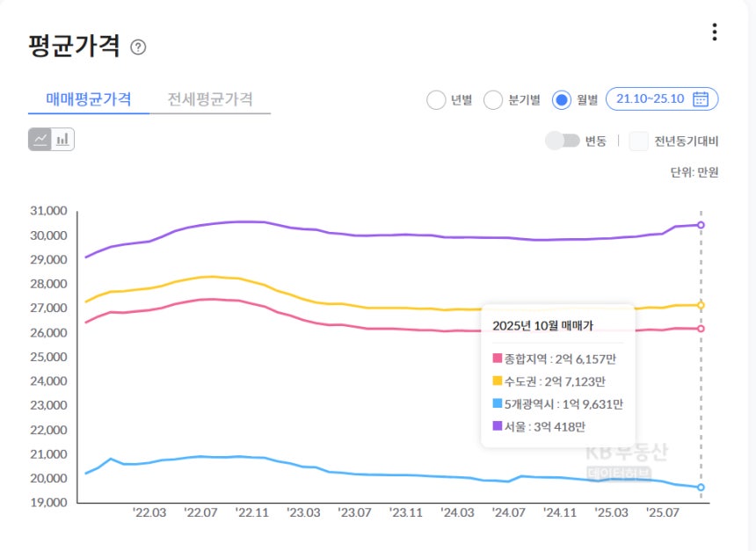Click the yellow 수도권 legend swatch in tooltip
The height and width of the screenshot is (551, 756).
[497, 381]
